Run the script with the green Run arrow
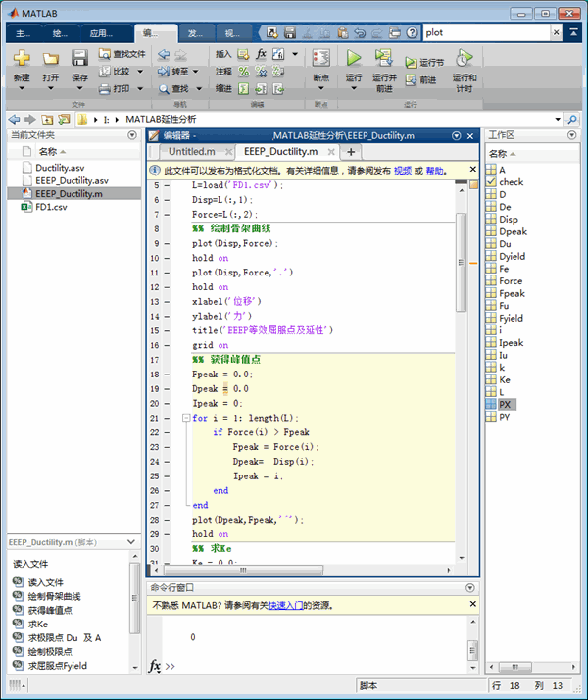Image resolution: width=588 pixels, height=700 pixels. click(354, 58)
